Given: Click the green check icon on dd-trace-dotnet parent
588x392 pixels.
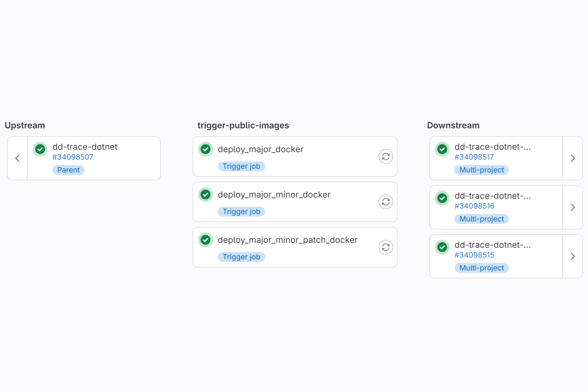Looking at the screenshot, I should pos(40,149).
